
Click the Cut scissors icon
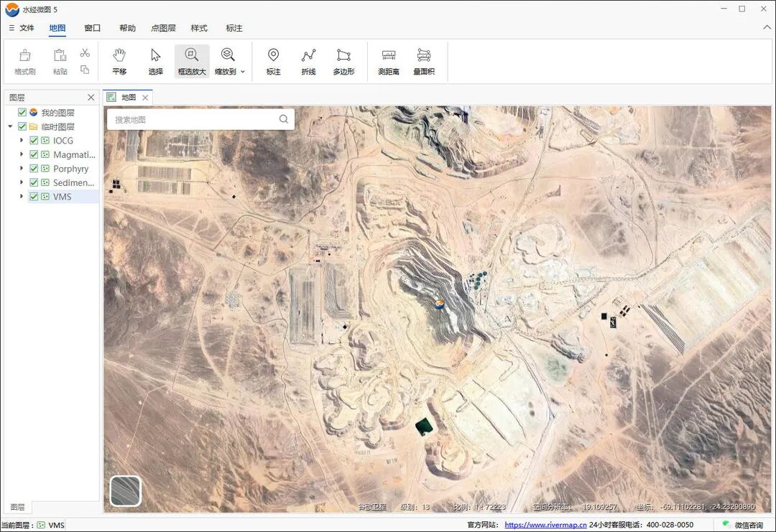[x=85, y=53]
